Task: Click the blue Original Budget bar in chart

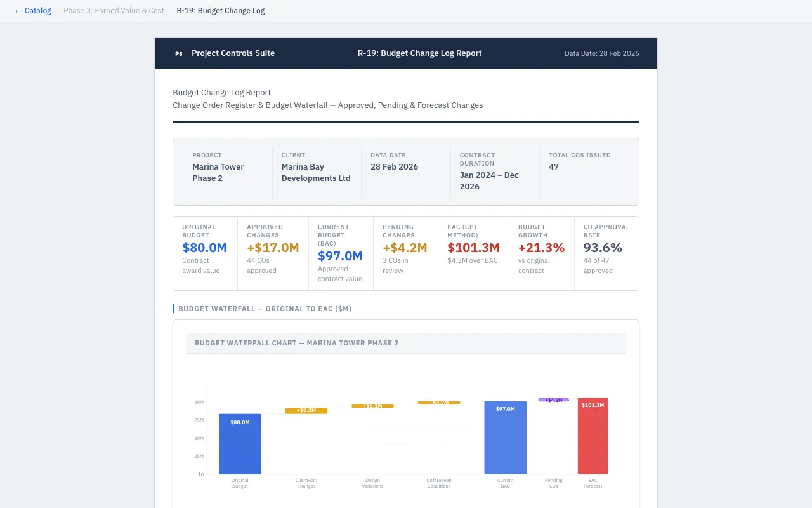Action: point(240,444)
